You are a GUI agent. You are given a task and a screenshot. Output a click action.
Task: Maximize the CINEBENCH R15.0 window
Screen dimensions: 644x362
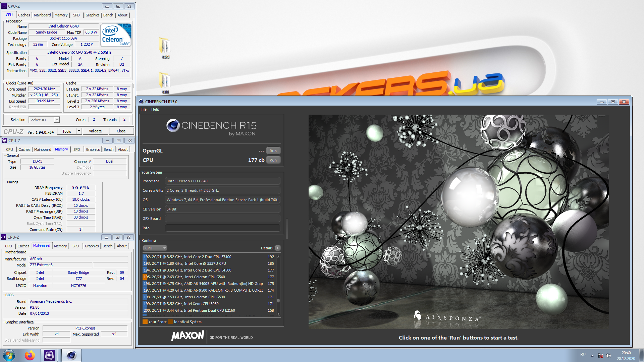[x=613, y=102]
